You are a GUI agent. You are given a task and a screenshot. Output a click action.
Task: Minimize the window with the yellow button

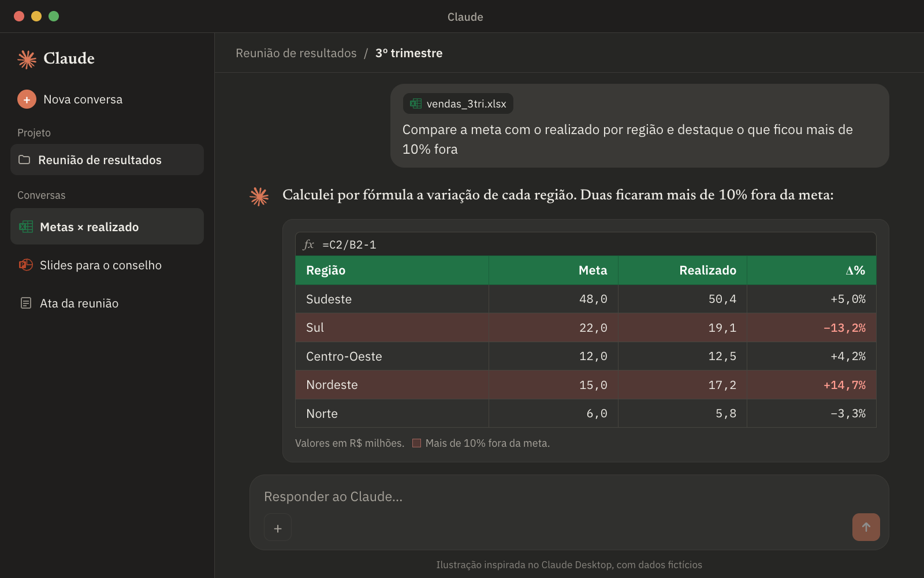(x=36, y=16)
